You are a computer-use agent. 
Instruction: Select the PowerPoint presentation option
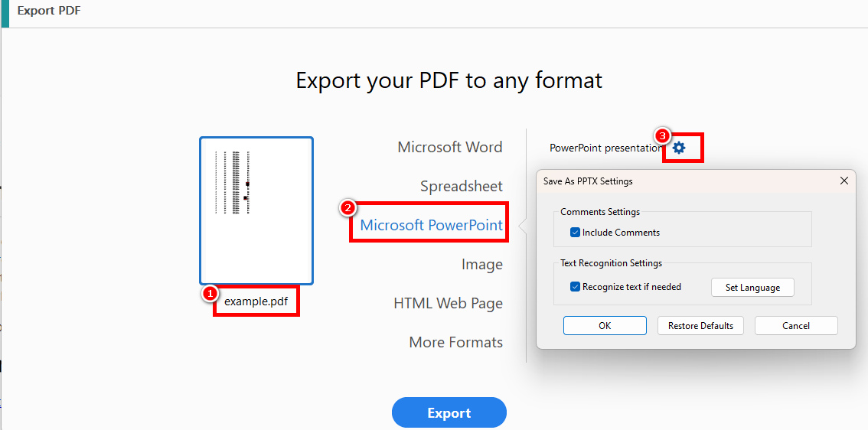(x=605, y=148)
